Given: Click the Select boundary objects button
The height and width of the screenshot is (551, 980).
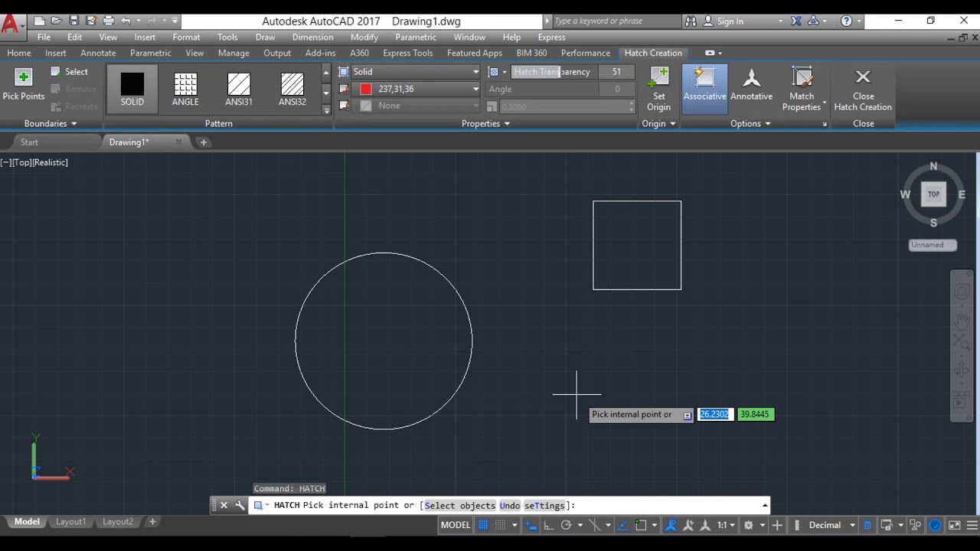Looking at the screenshot, I should (x=70, y=71).
